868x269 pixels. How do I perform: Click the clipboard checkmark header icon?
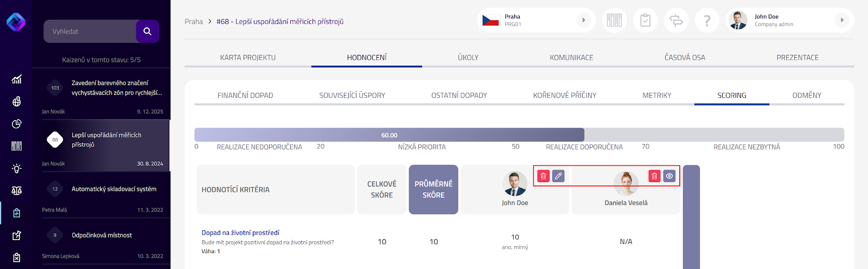(x=645, y=21)
